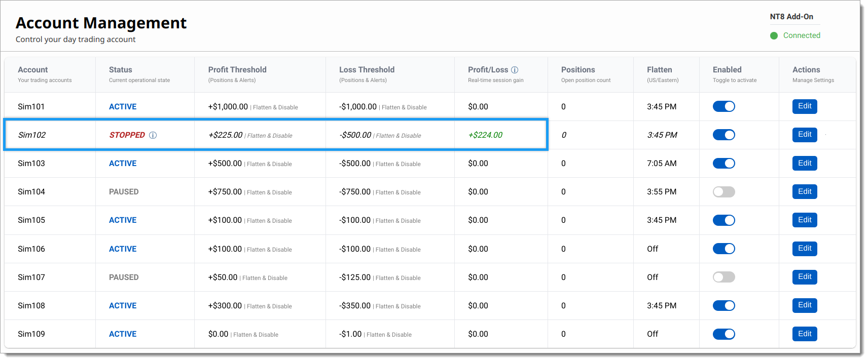The width and height of the screenshot is (868, 361).
Task: Click the Loss Threshold column header
Action: point(367,70)
